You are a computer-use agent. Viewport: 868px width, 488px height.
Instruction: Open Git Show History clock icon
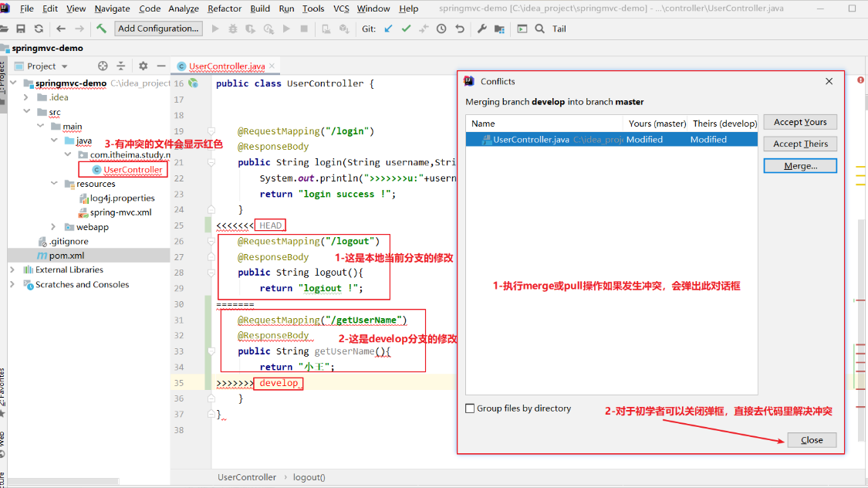441,29
